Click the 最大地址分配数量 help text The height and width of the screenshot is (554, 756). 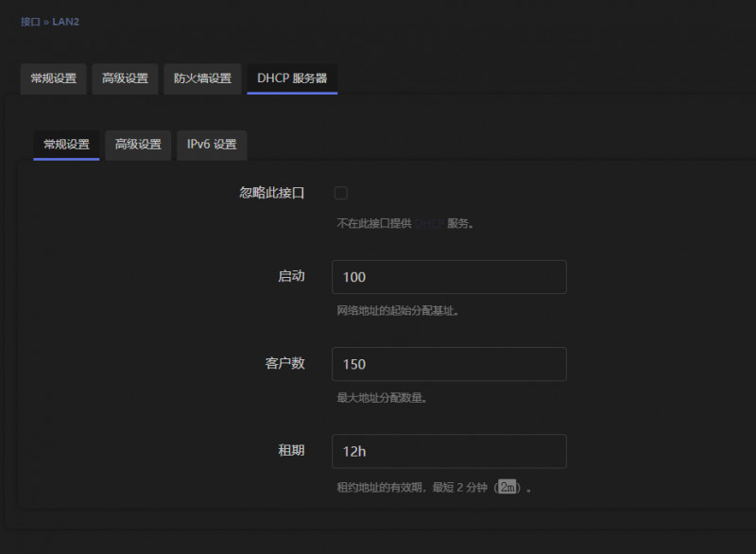(x=383, y=398)
